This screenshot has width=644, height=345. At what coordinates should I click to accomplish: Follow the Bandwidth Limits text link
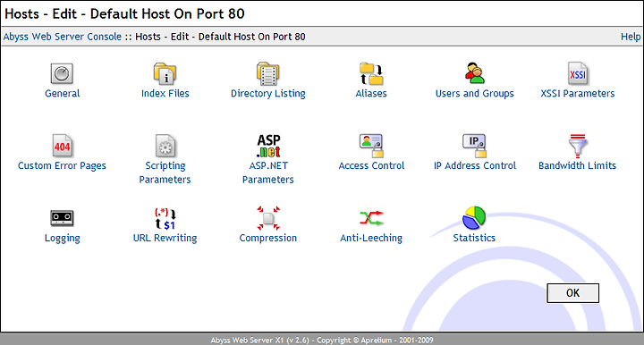tap(578, 165)
